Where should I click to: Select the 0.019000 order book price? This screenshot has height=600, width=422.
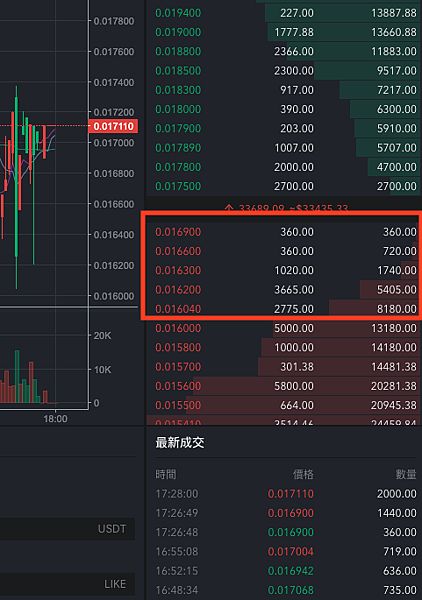[178, 32]
